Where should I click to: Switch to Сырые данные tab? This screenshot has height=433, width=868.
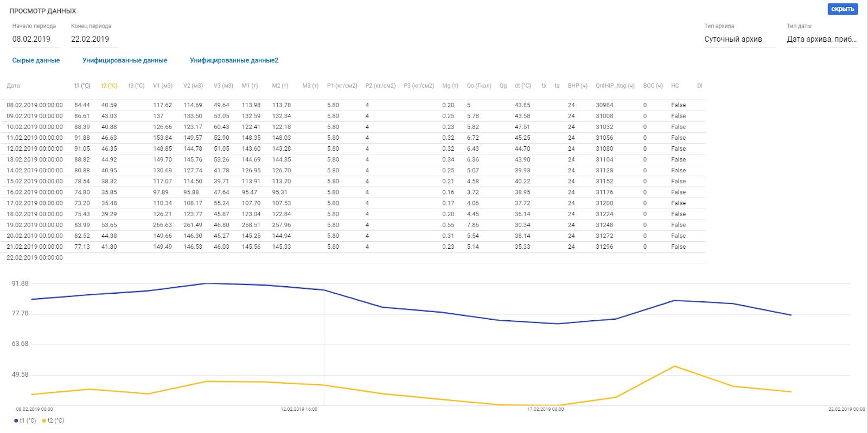[36, 60]
